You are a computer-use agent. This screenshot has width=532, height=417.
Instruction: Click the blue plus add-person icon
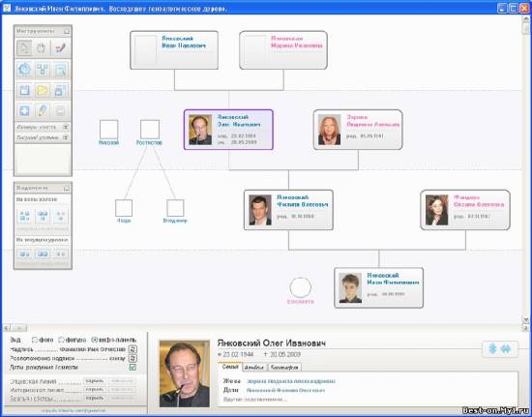tap(24, 110)
